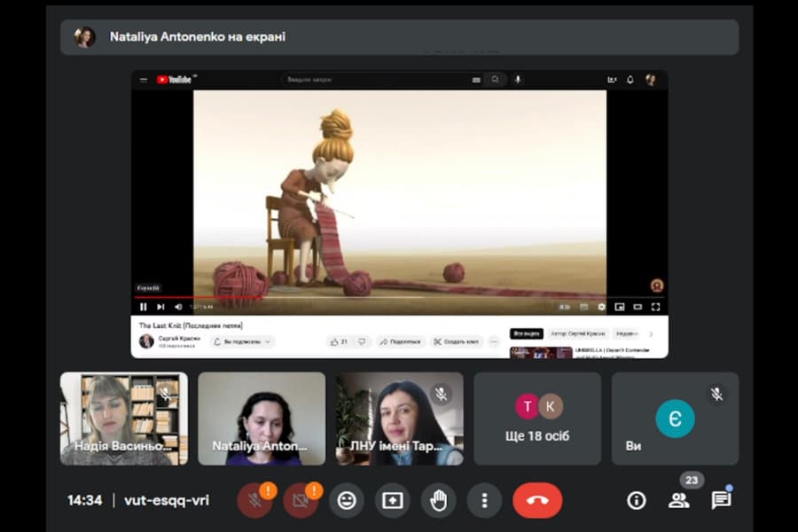This screenshot has height=532, width=798.
Task: Select the Все видео chip
Action: 526,334
